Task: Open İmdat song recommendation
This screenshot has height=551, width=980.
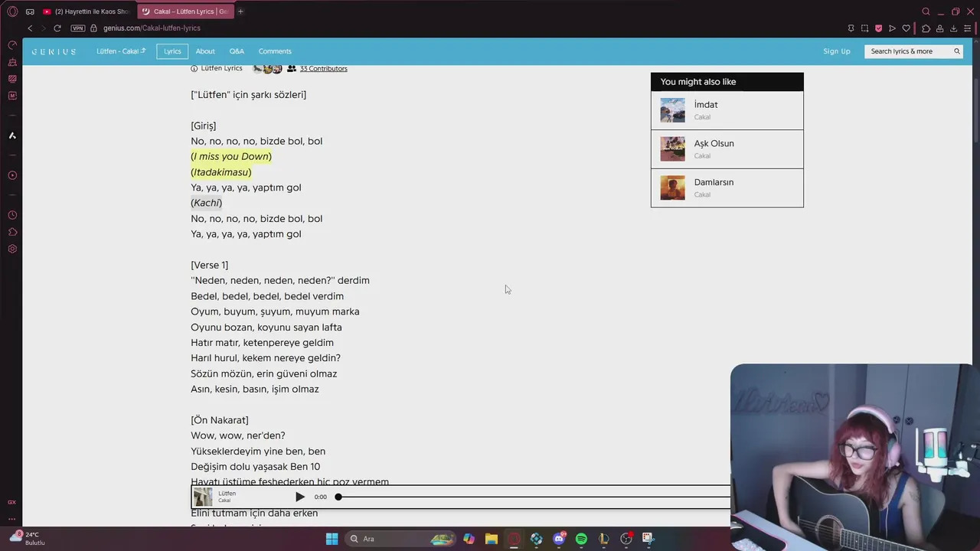Action: coord(727,110)
